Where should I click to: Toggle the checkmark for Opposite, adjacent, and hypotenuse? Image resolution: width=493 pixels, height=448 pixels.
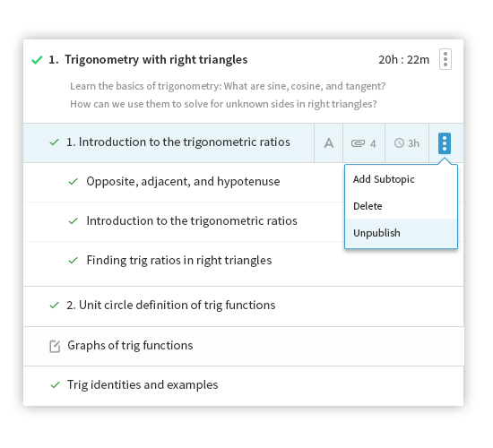(73, 181)
